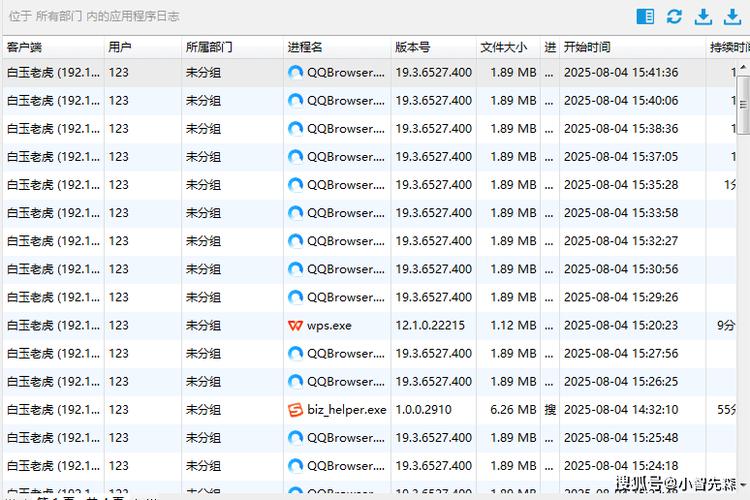Click start time 2025-08-04 15:41:36
Screen dimensions: 750x500
tap(621, 72)
